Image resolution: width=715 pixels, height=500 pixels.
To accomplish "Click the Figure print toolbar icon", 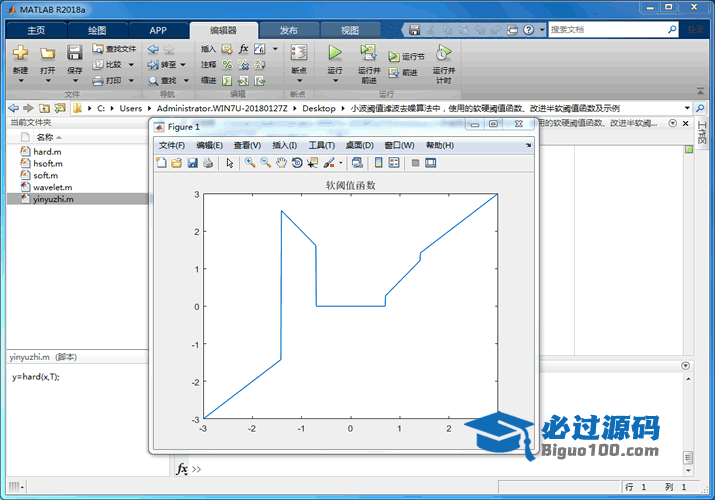I will pos(208,163).
